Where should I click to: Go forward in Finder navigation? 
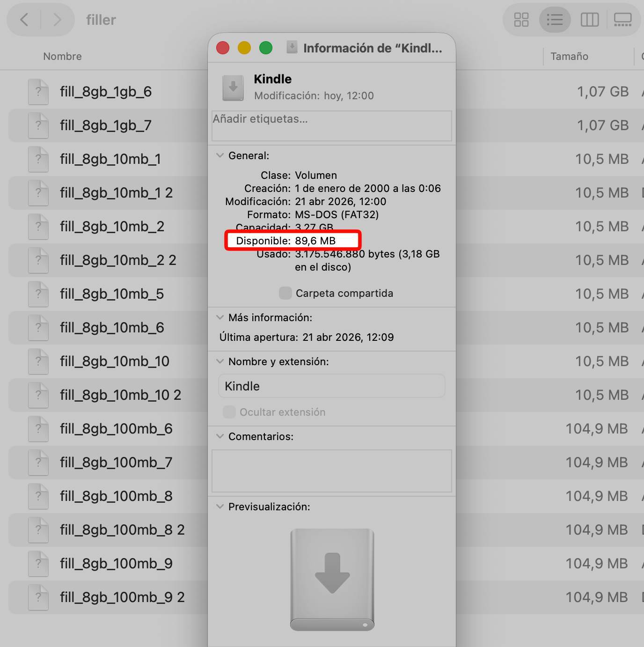[57, 20]
